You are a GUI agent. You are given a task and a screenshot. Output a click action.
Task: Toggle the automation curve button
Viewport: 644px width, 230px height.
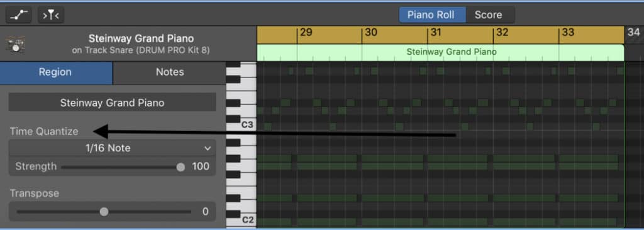pyautogui.click(x=19, y=15)
